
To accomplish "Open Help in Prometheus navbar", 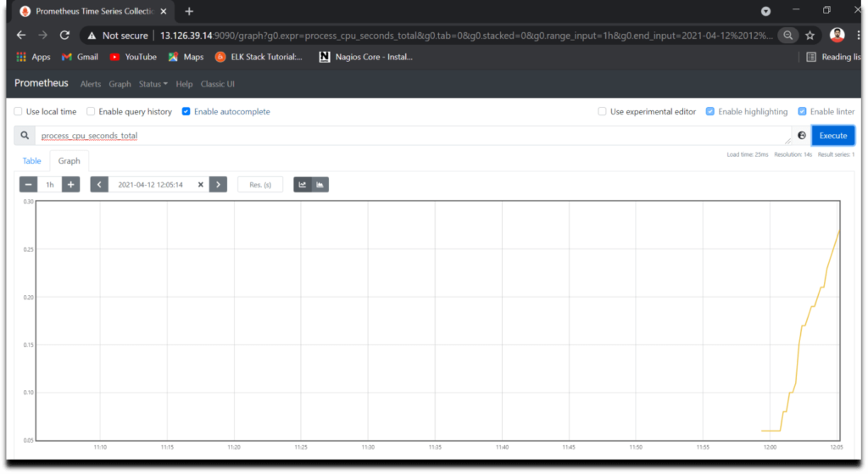I will click(x=184, y=84).
